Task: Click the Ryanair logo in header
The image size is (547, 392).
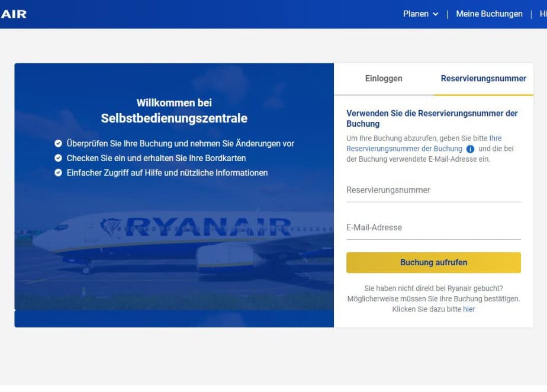Action: click(x=13, y=14)
